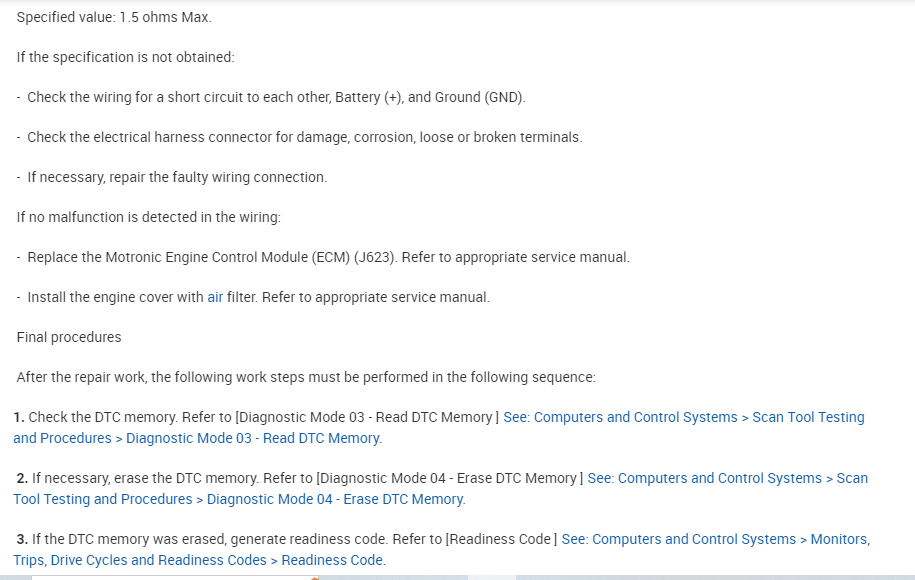Screen dimensions: 915x580
Task: Click 'After the repair work' sentence
Action: click(x=306, y=377)
